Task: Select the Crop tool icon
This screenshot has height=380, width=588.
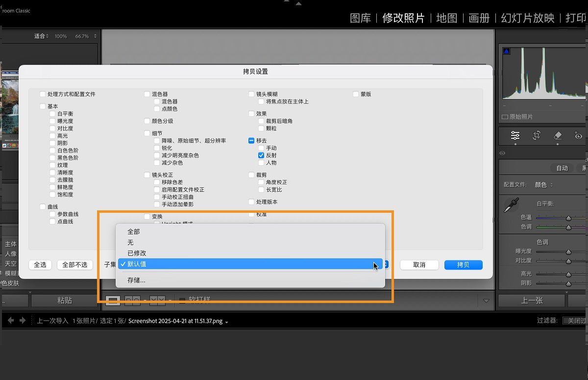Action: tap(537, 136)
